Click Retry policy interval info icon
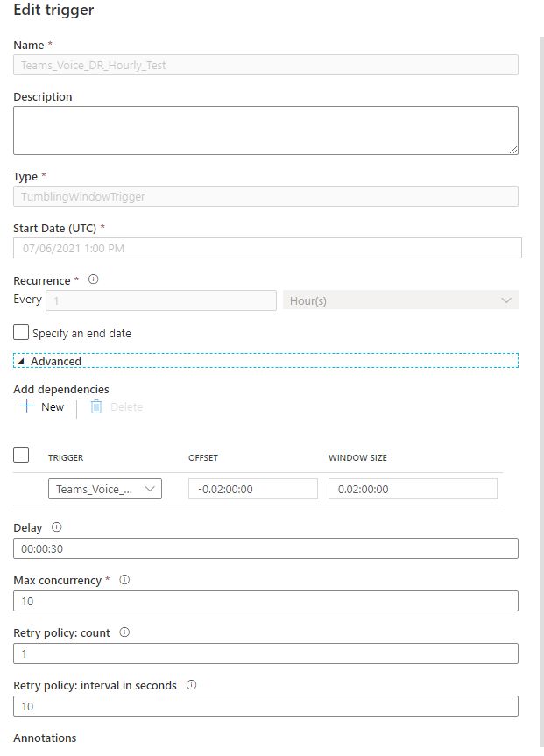 191,685
